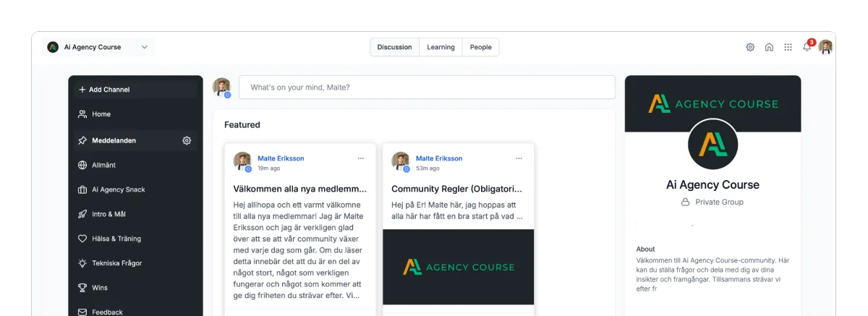Click the trophy icon beside Wins
This screenshot has height=316, width=868.
[82, 288]
